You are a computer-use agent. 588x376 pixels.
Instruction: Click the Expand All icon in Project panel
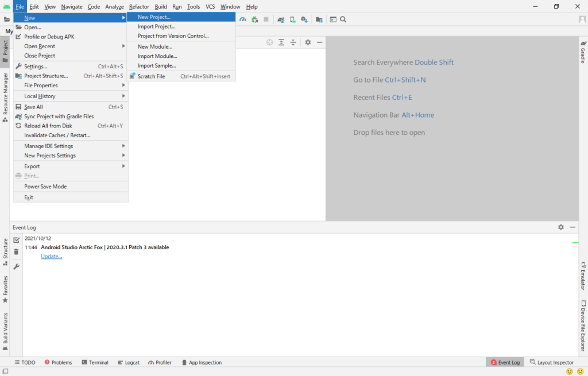tap(281, 42)
